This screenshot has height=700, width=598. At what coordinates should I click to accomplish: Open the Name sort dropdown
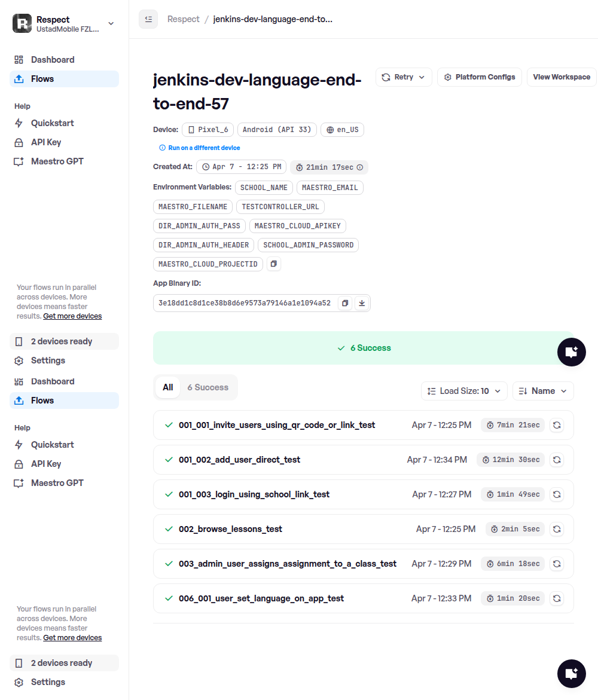[543, 391]
